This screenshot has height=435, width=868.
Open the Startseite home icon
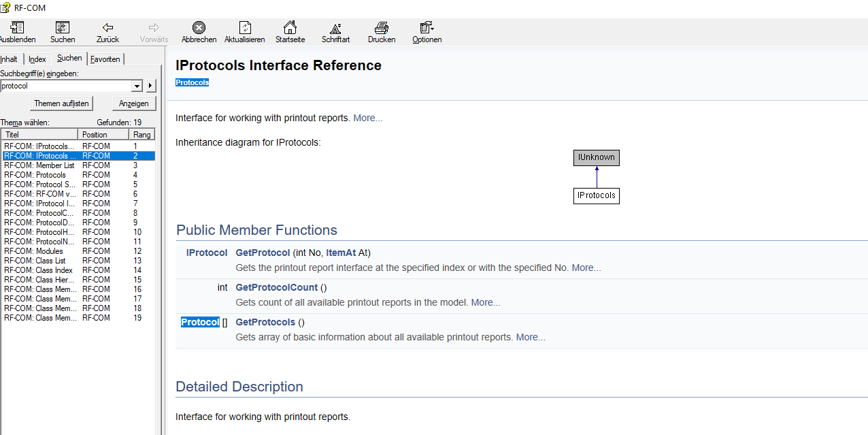pos(290,28)
